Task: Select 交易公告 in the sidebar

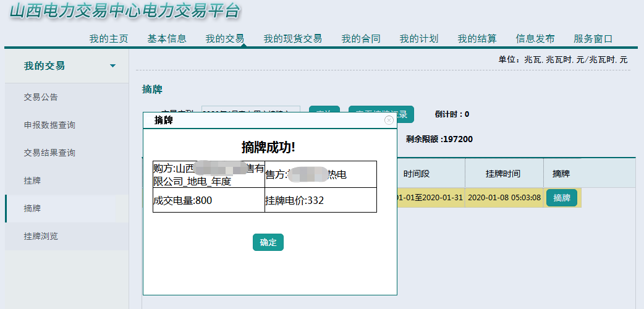Action: (x=41, y=97)
